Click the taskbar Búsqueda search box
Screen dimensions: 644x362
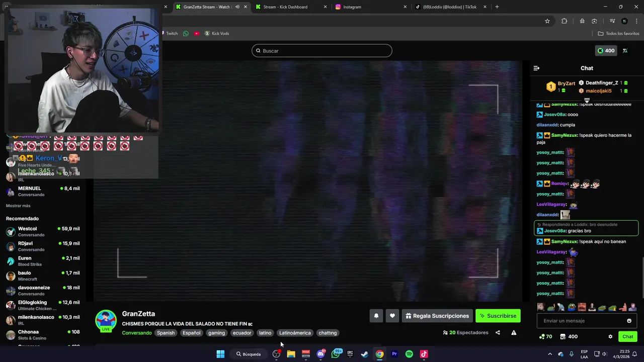[250, 354]
